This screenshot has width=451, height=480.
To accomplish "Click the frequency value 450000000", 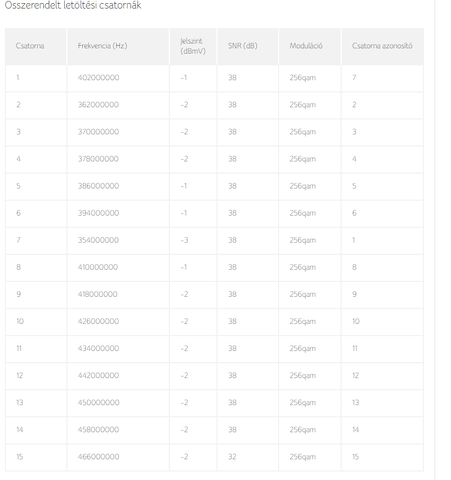I will (x=98, y=402).
